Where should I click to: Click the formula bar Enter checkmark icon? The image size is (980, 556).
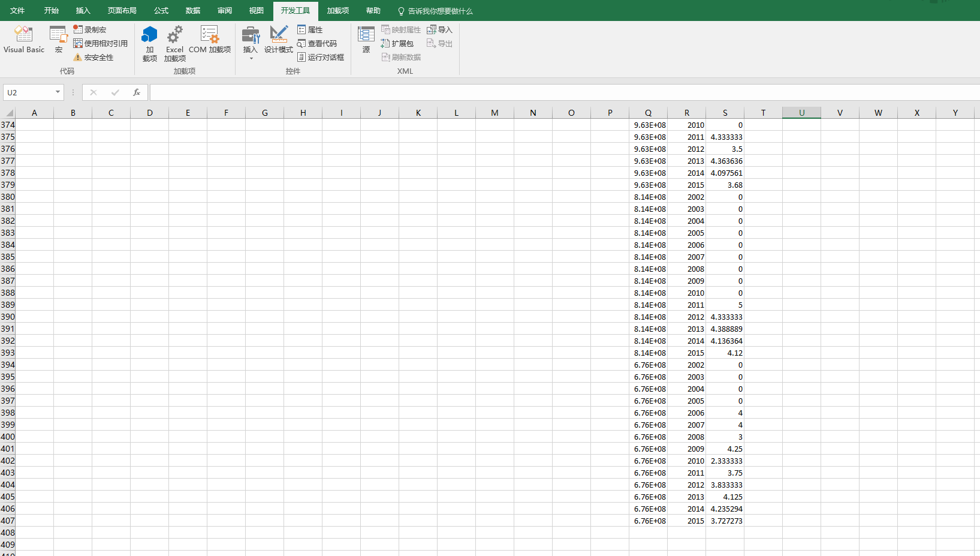tap(115, 92)
